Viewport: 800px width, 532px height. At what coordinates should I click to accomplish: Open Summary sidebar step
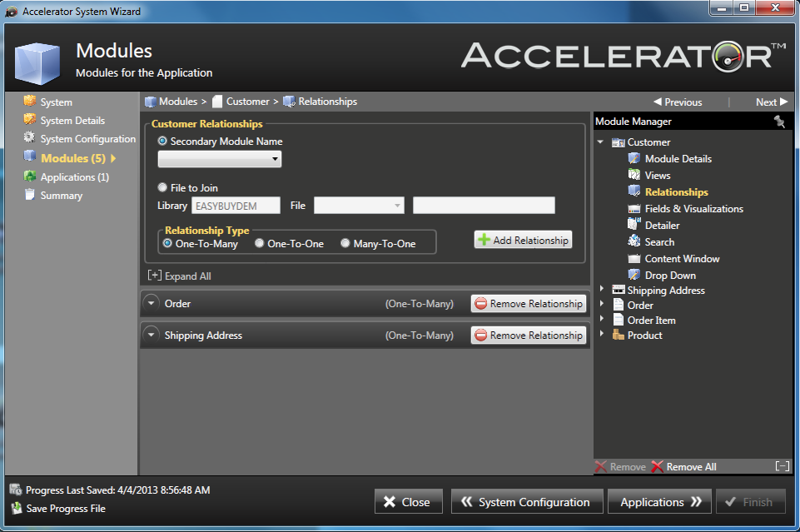pos(62,196)
